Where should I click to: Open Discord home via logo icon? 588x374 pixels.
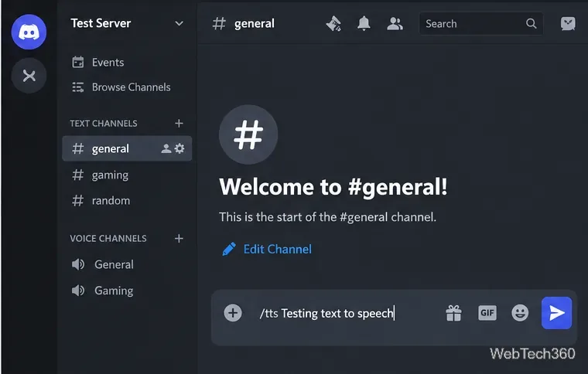tap(29, 32)
